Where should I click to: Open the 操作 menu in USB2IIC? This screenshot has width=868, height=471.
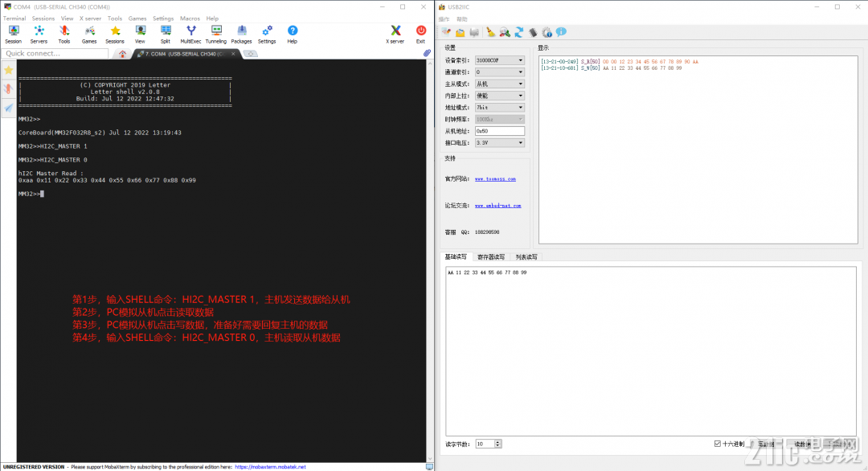point(444,18)
